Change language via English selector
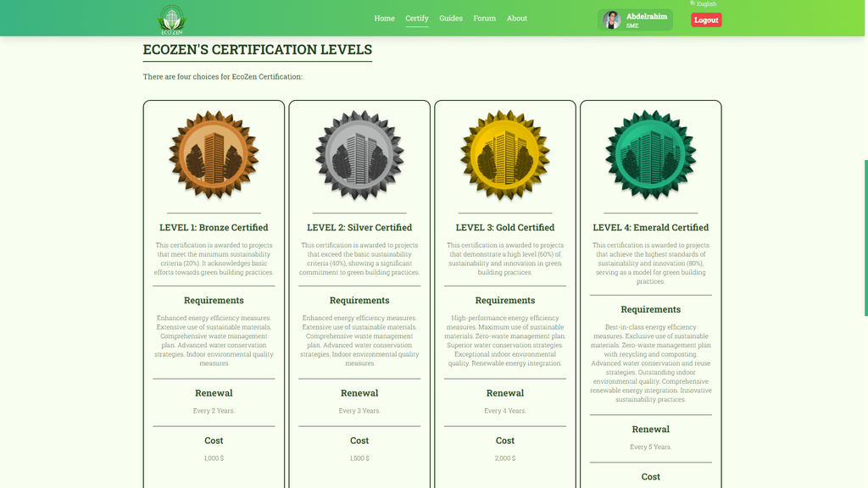The height and width of the screenshot is (488, 868). pyautogui.click(x=706, y=4)
